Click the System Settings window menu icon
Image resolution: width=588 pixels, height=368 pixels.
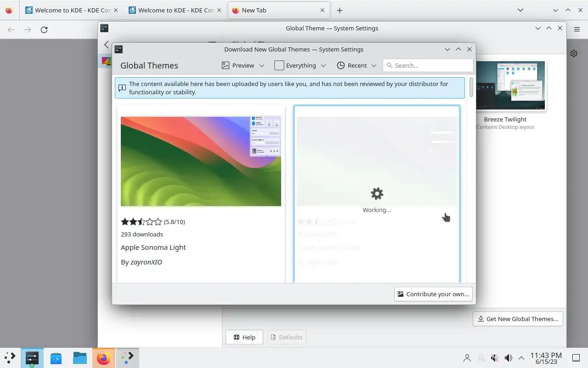[x=104, y=28]
